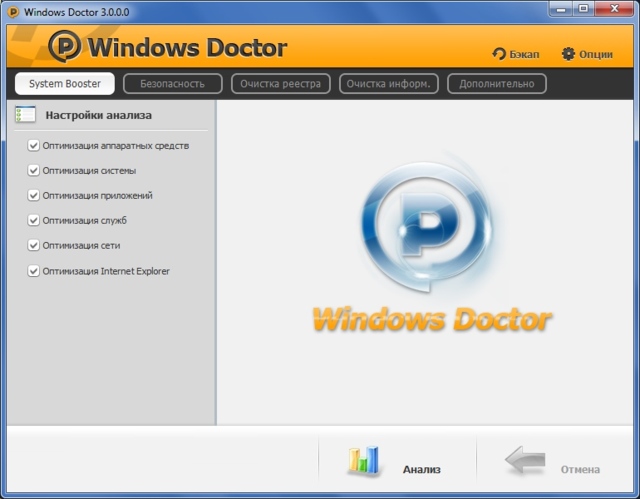The width and height of the screenshot is (640, 499).
Task: Toggle Оптимизация Internet Explorer checkbox
Action: pyautogui.click(x=34, y=271)
